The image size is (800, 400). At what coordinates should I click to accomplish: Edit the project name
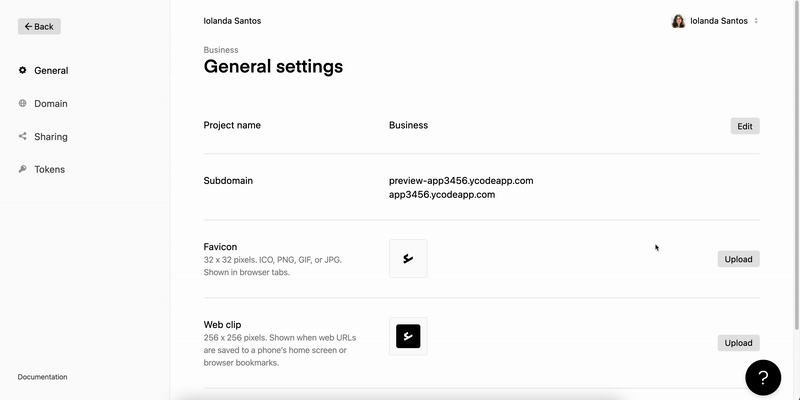(745, 126)
